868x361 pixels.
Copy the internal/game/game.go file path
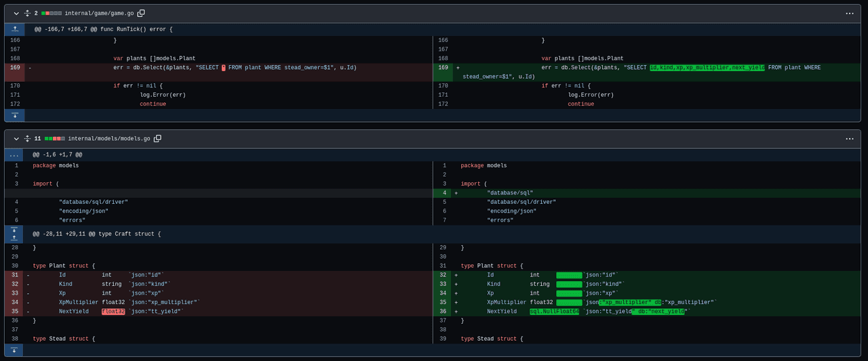tap(141, 13)
